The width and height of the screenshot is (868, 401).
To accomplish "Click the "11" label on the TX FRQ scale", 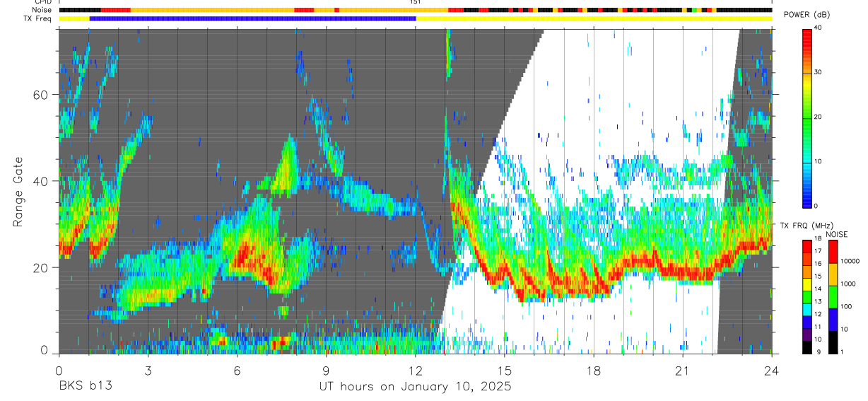I will 817,327.
